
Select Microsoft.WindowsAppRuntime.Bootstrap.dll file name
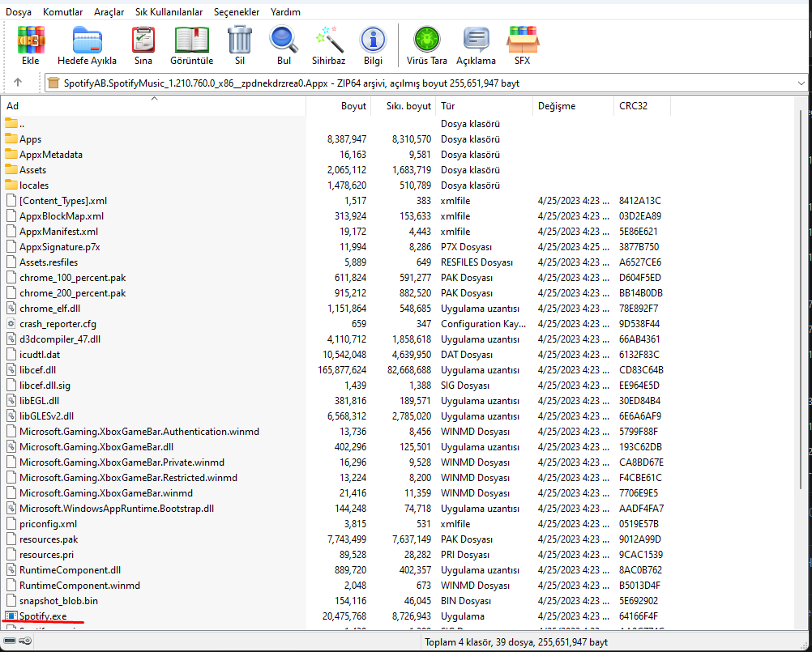[x=117, y=508]
